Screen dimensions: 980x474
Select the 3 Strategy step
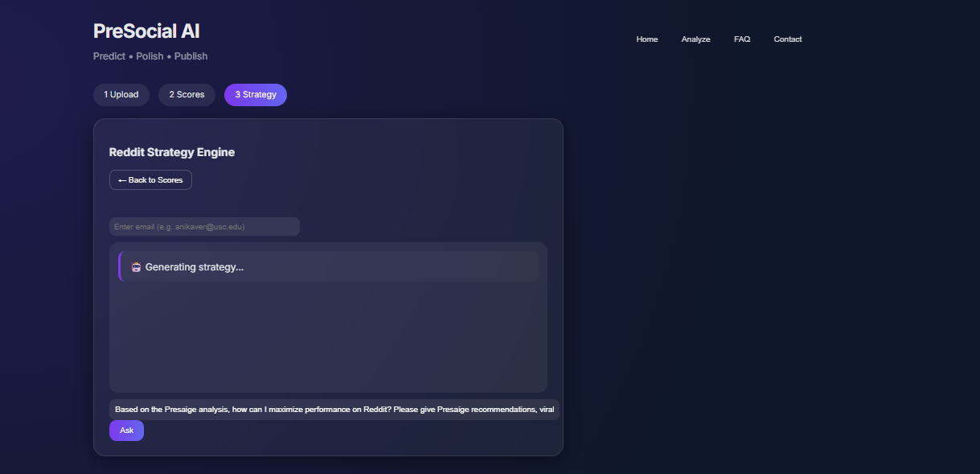click(x=256, y=95)
